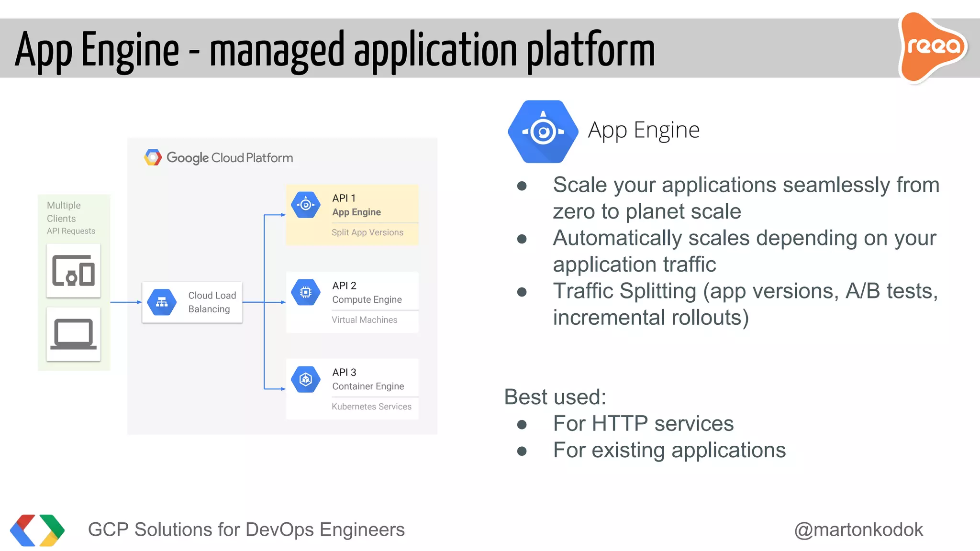Click the reea orange logo
This screenshot has height=551, width=980.
click(x=933, y=47)
